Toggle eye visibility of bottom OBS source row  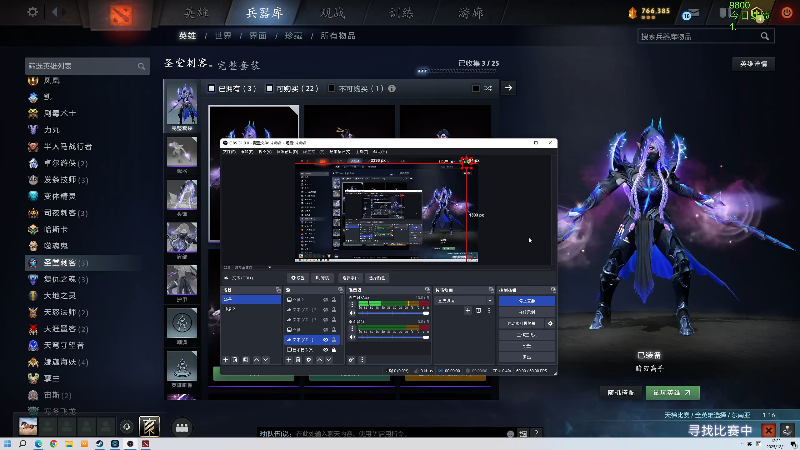tap(326, 350)
